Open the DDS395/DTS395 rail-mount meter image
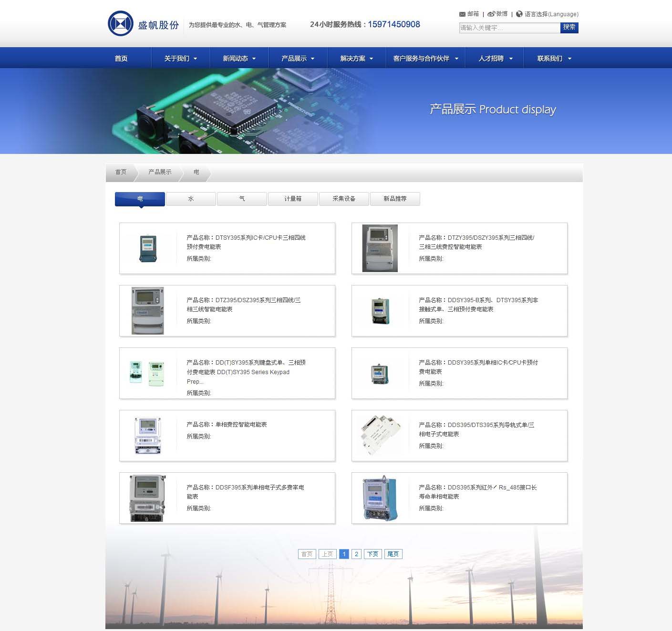 click(380, 435)
